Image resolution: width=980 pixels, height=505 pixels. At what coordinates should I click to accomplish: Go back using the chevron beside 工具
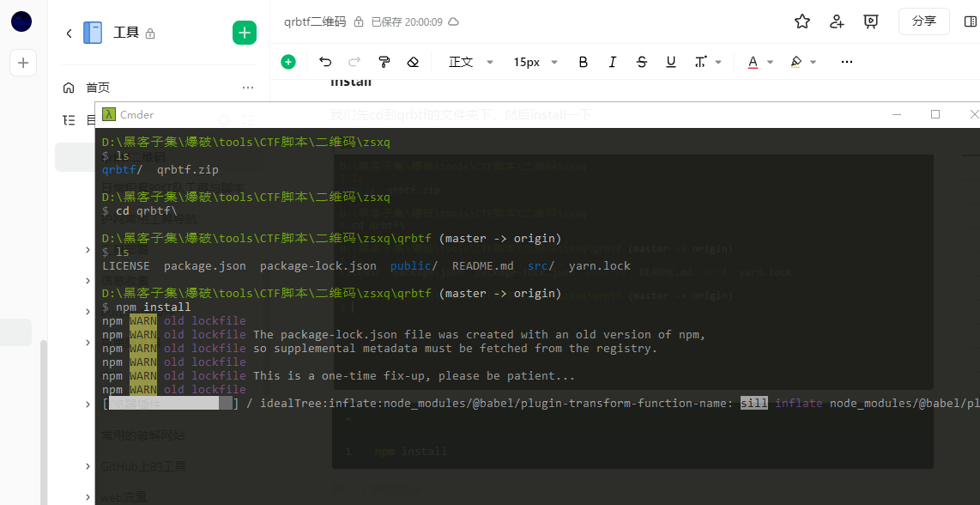70,33
